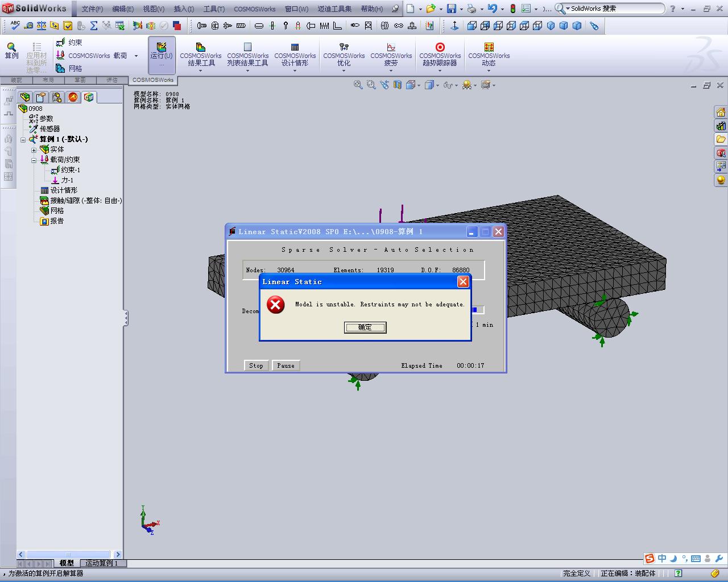728x582 pixels.
Task: Click the help question mark icon in status bar
Action: click(x=679, y=573)
